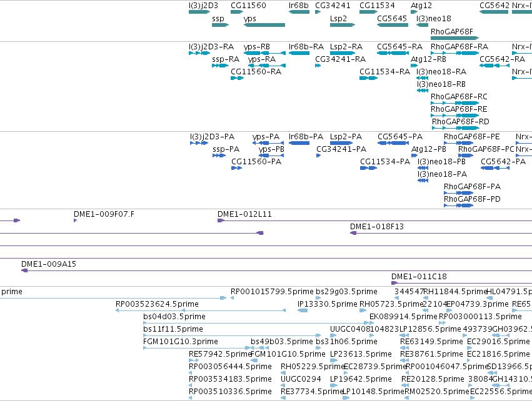
Task: Click the l(3)j2D3-PA protein label
Action: 212,137
